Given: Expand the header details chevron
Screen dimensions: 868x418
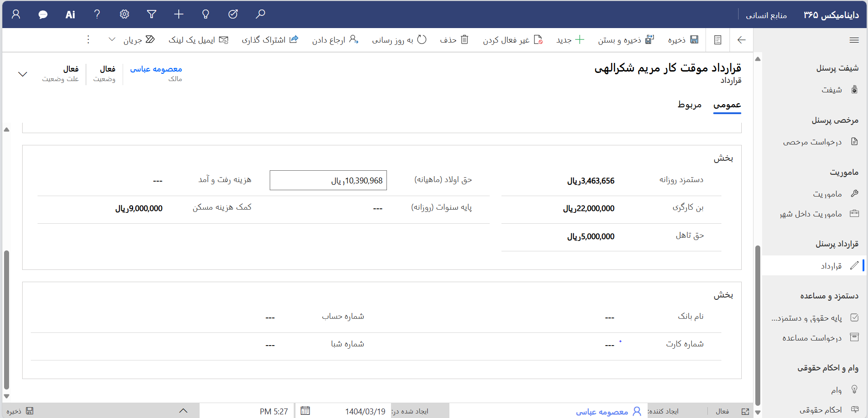Looking at the screenshot, I should pos(23,74).
